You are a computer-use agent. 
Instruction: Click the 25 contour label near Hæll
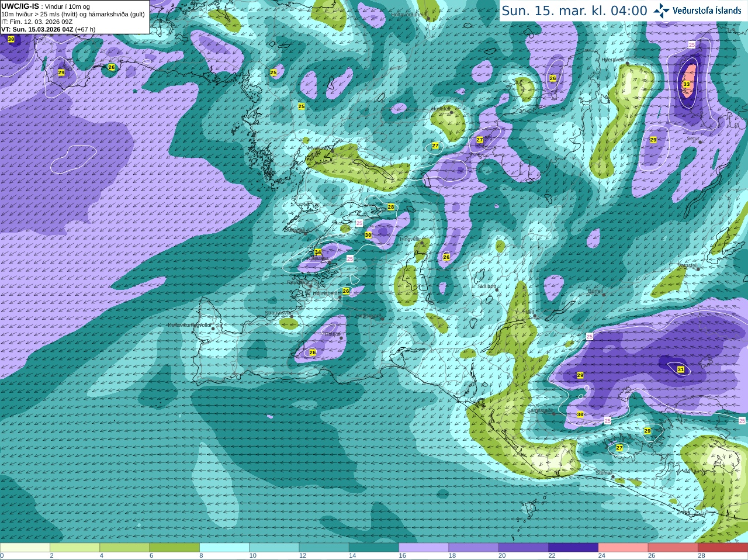pos(590,337)
